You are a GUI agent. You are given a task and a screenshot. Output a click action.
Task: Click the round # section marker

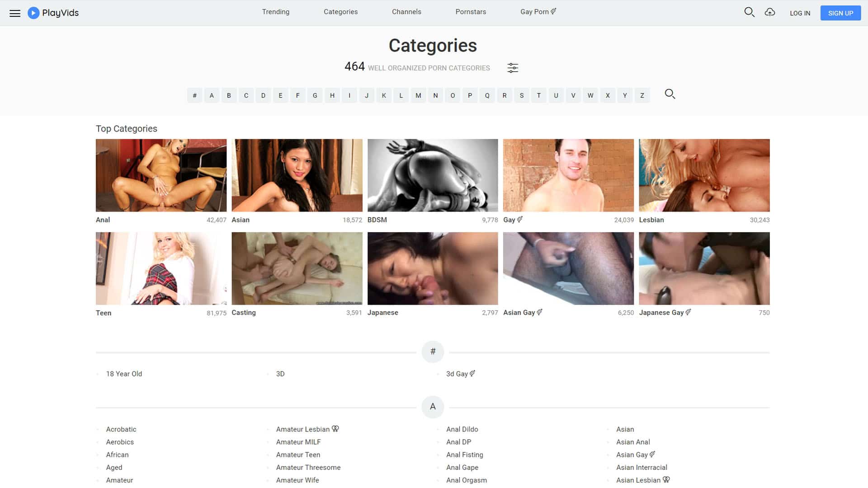click(x=433, y=352)
